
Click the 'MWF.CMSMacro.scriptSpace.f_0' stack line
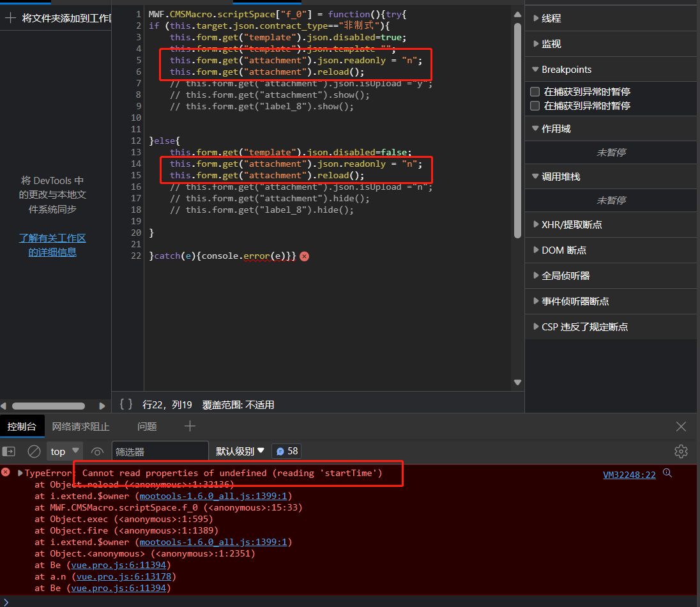click(169, 507)
